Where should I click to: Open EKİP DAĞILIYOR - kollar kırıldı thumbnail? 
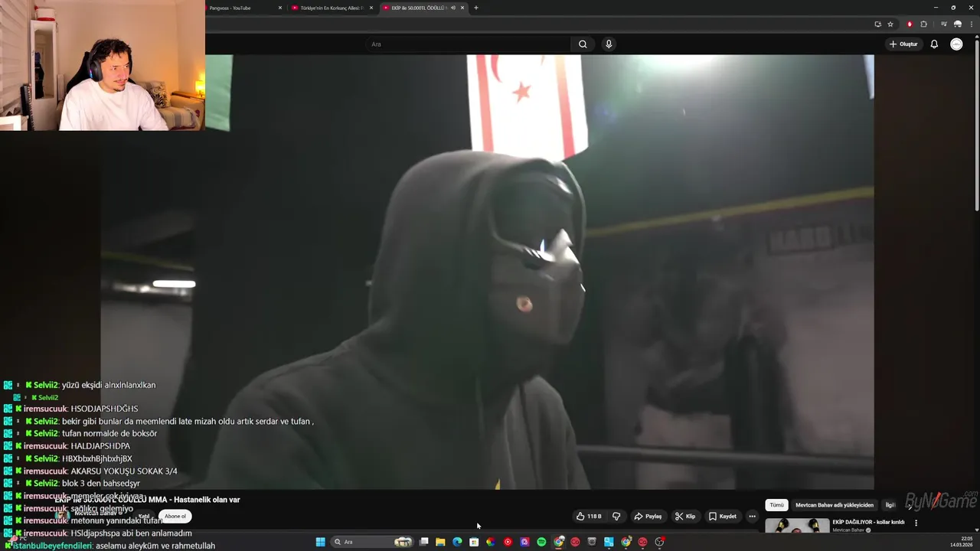797,526
